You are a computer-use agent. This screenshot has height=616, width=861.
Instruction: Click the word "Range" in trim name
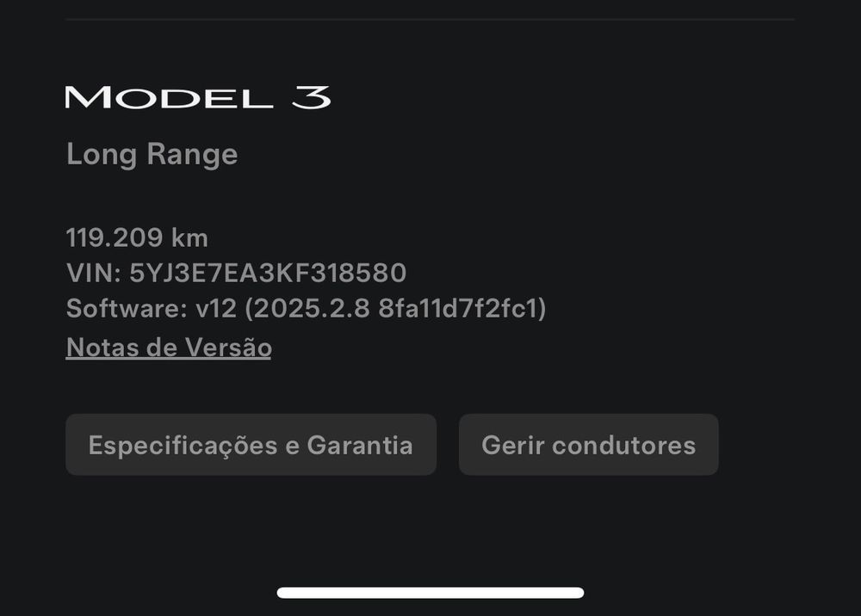[192, 154]
